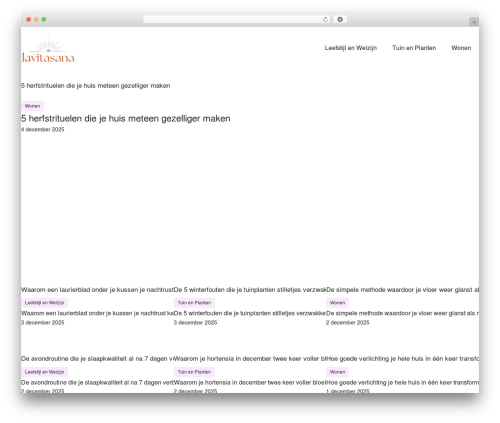Screen dimensions: 500x423
Task: Click the Leefstijl en Welzijn tag on the laurierblad article
Action: coord(44,303)
